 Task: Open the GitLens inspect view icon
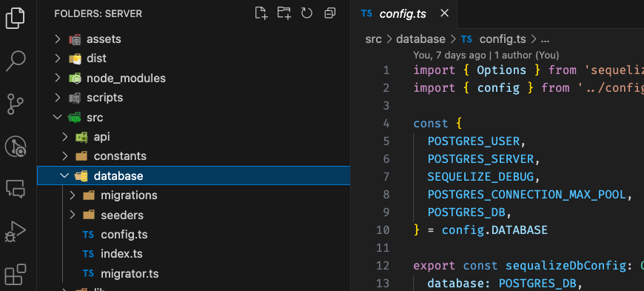click(16, 147)
